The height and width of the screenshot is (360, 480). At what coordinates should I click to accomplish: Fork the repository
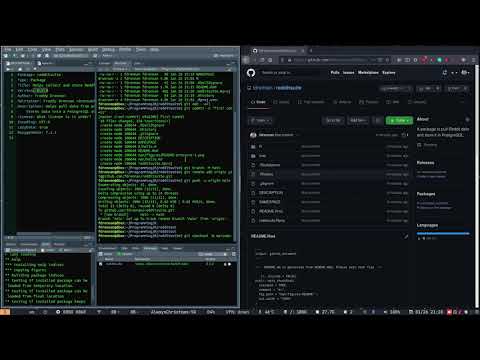point(458,88)
